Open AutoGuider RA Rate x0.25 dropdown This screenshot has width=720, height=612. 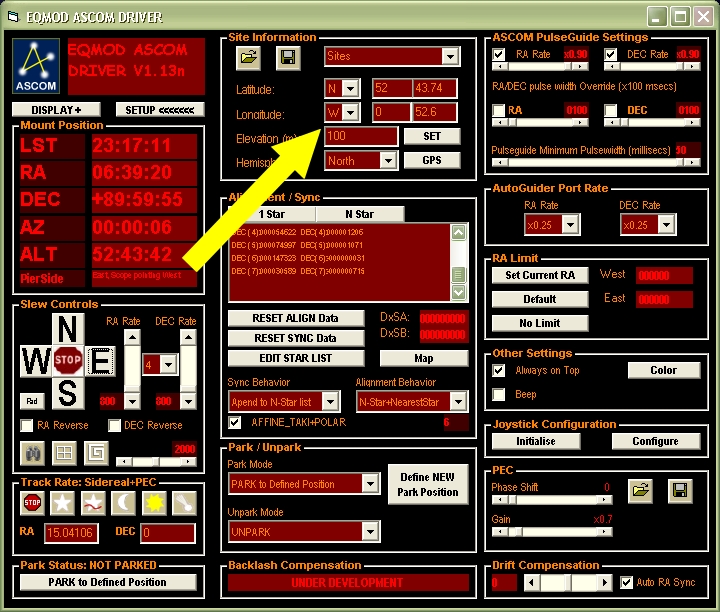click(570, 225)
